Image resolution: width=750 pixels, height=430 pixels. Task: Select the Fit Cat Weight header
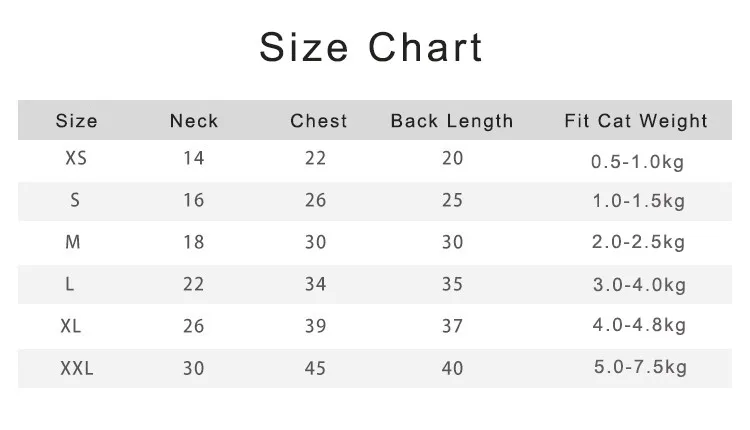[x=636, y=121]
